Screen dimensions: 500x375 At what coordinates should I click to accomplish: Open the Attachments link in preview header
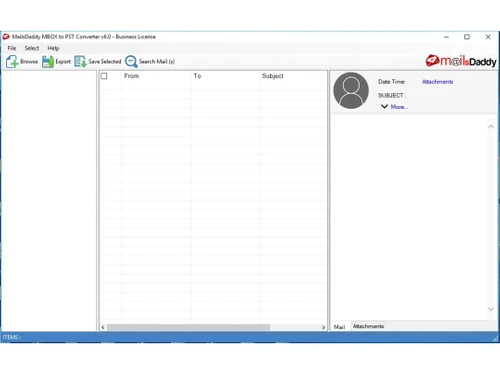tap(438, 82)
